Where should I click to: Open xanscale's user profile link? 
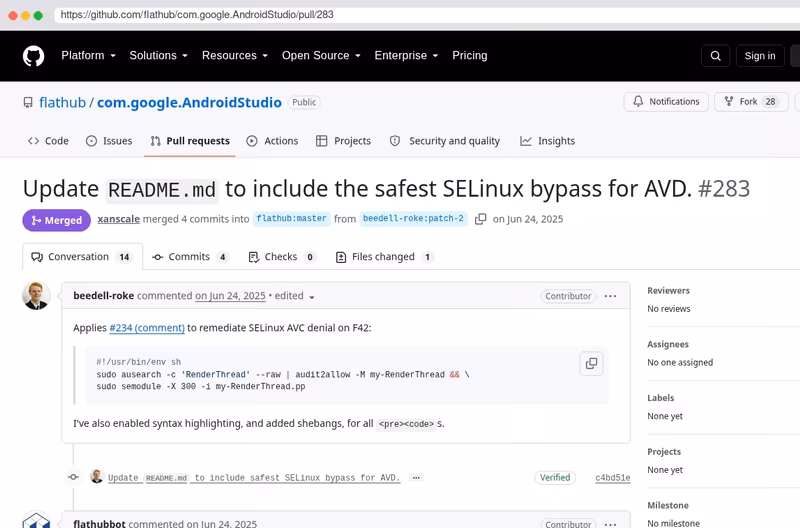pyautogui.click(x=118, y=219)
